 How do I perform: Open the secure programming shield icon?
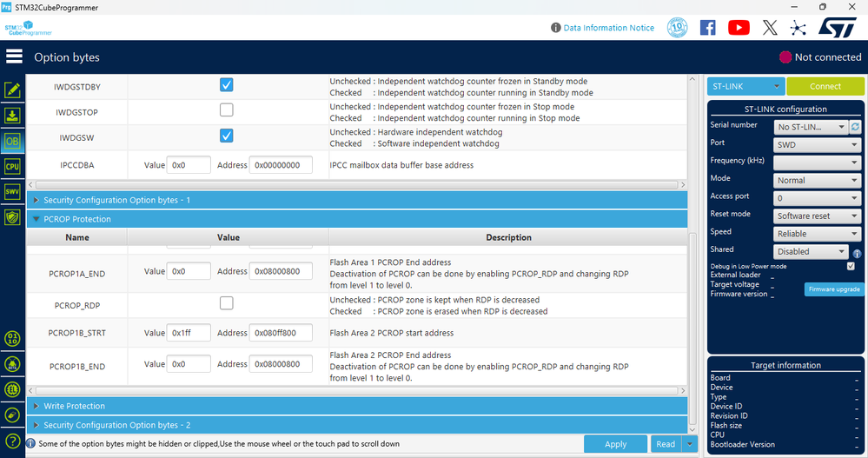tap(12, 217)
